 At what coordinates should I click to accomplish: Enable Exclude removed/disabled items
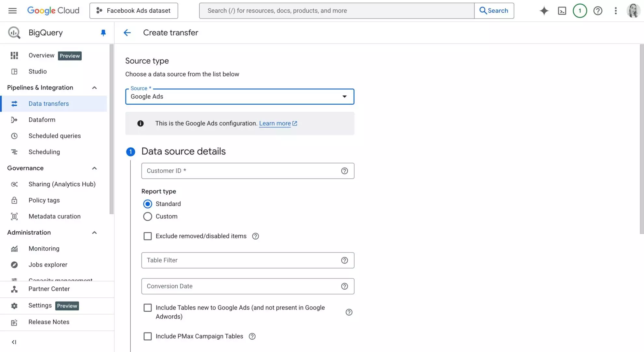pos(148,236)
